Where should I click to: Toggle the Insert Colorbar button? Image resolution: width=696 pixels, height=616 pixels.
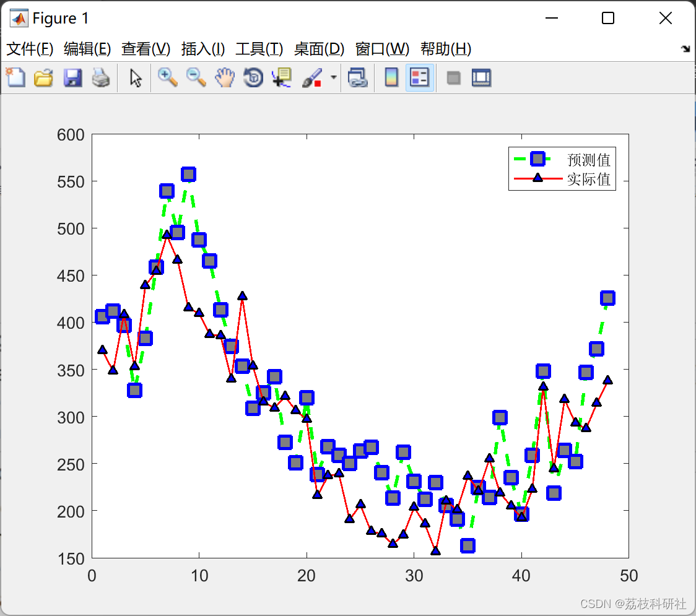[x=391, y=77]
